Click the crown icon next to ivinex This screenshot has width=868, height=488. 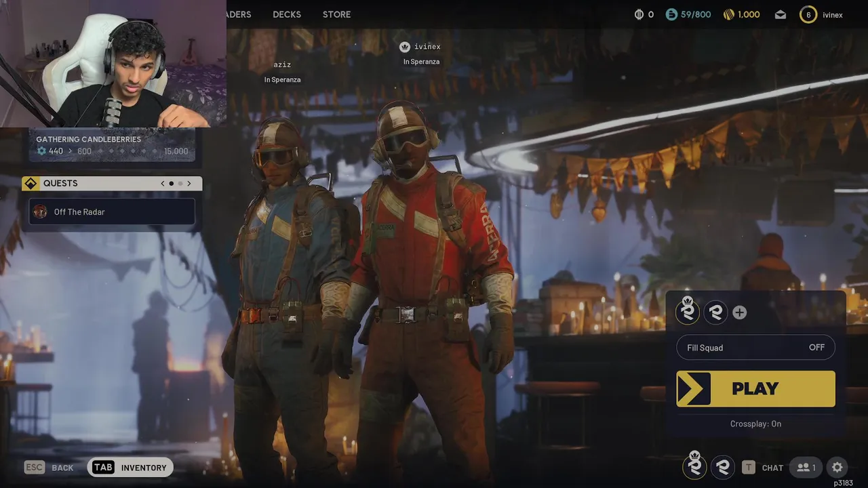tap(405, 47)
